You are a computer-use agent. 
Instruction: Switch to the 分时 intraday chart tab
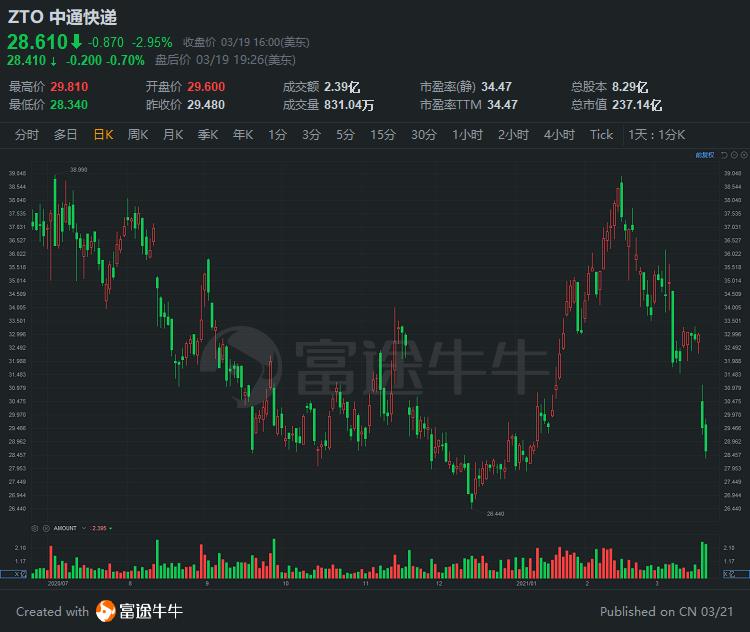click(26, 135)
